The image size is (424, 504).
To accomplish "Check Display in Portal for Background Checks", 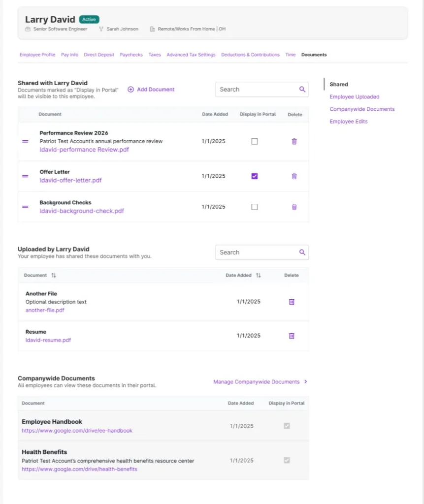I will [x=255, y=207].
